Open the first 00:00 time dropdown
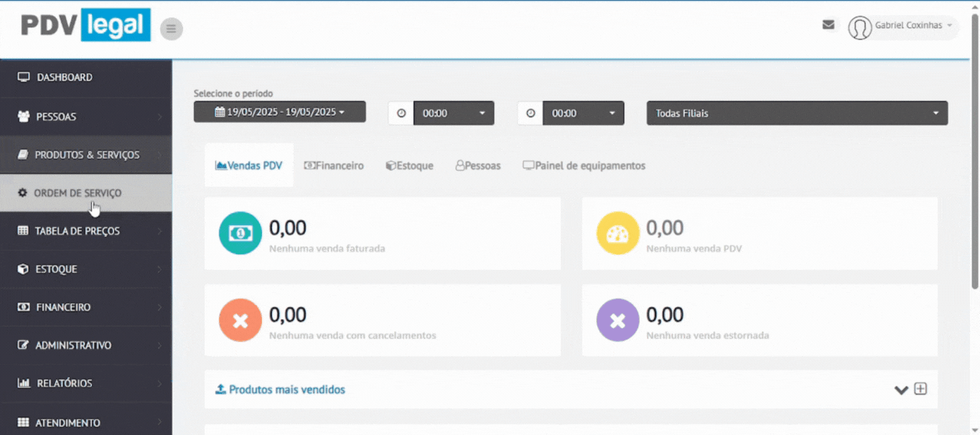Image resolution: width=980 pixels, height=435 pixels. click(x=454, y=113)
